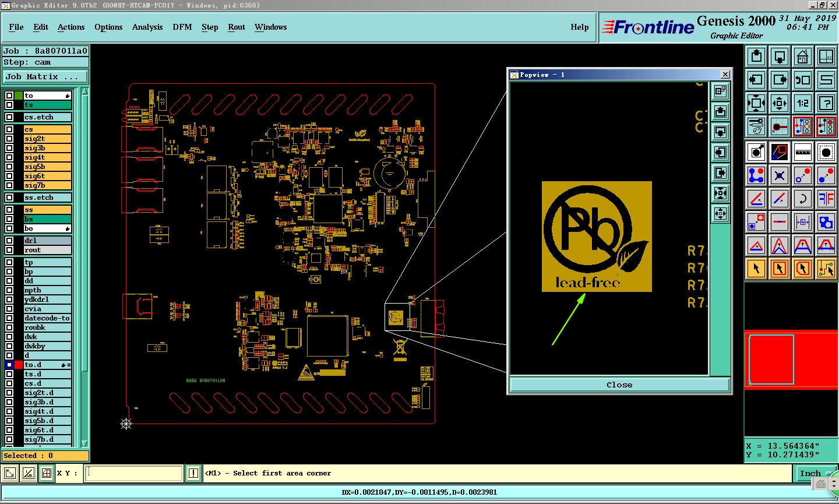Toggle the checkbox for layer bo
Screen dimensions: 839x504
9,228
